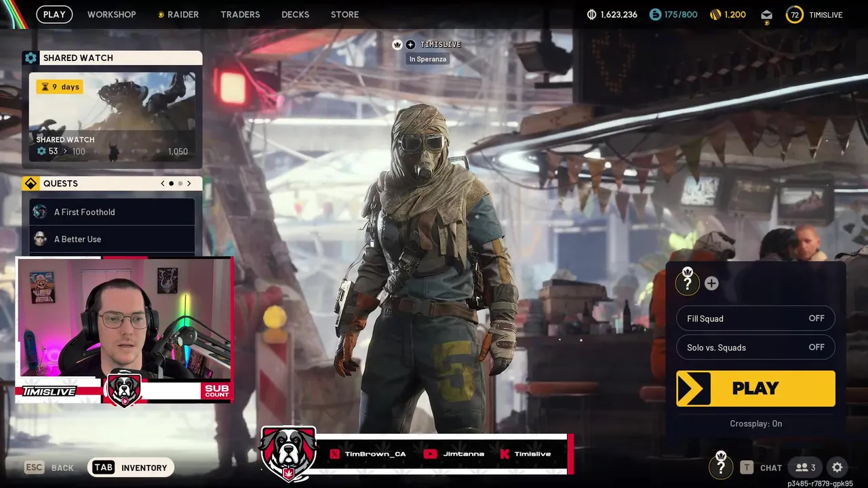Open the A First Foothold quest
Screen dimensions: 868x488
112,211
